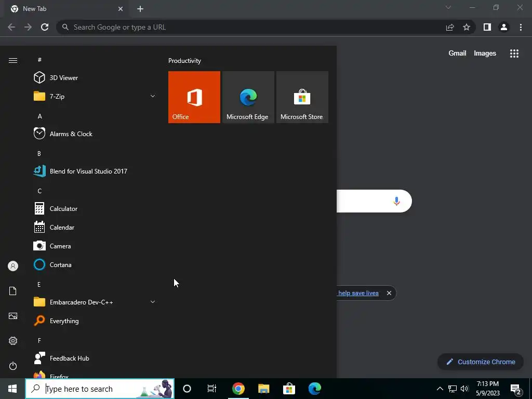Toggle Chrome side panel
The image size is (532, 399).
point(487,27)
